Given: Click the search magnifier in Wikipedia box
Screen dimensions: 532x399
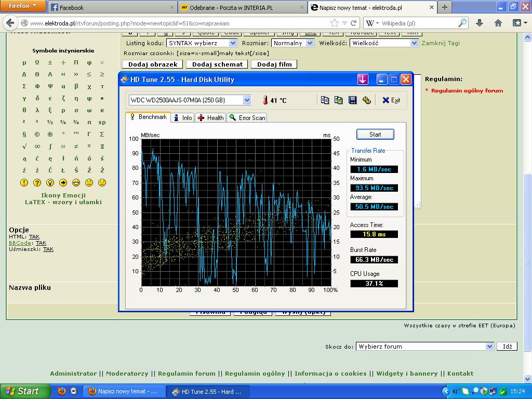Looking at the screenshot, I should coord(462,23).
